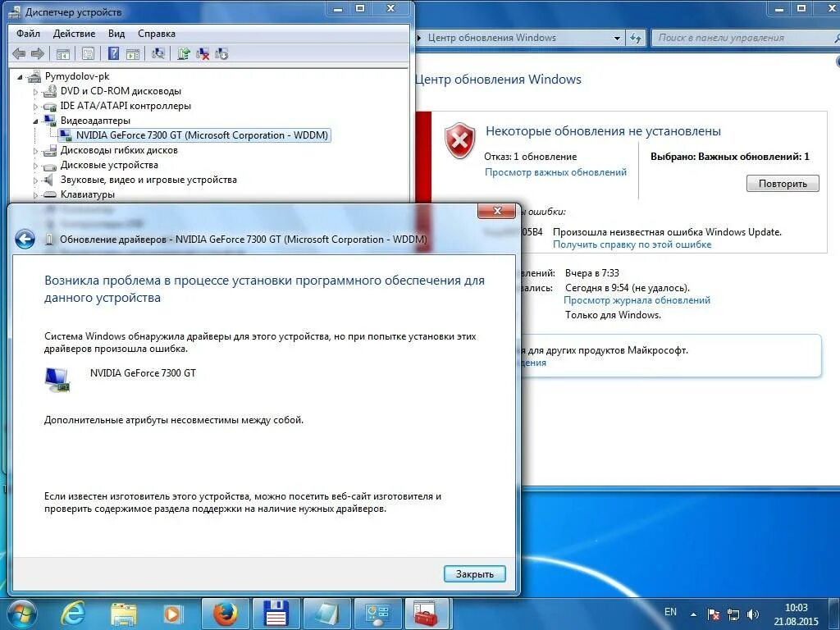Screen dimensions: 840x630
Task: Open Просмотр важных обновлений link
Action: (555, 172)
